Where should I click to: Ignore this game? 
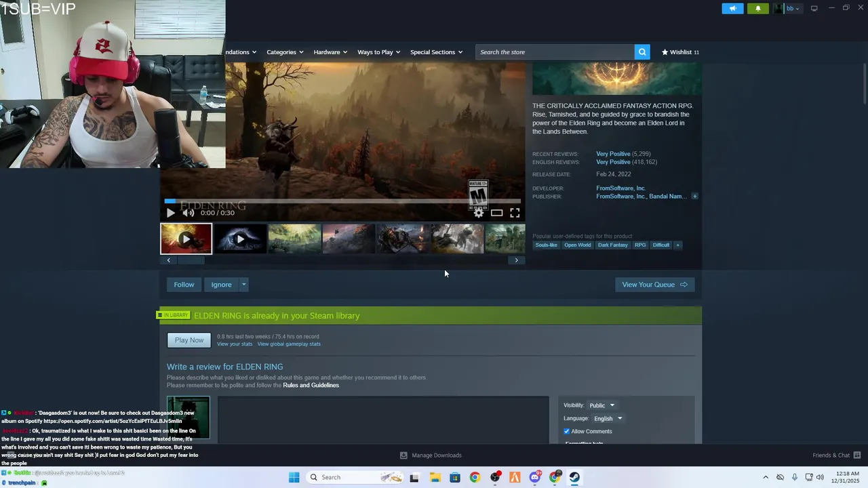(221, 285)
